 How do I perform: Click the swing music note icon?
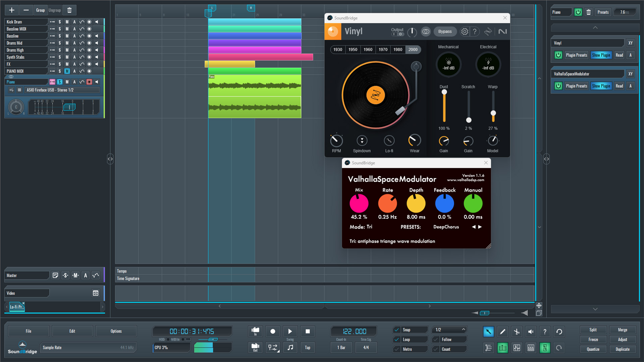tap(290, 348)
